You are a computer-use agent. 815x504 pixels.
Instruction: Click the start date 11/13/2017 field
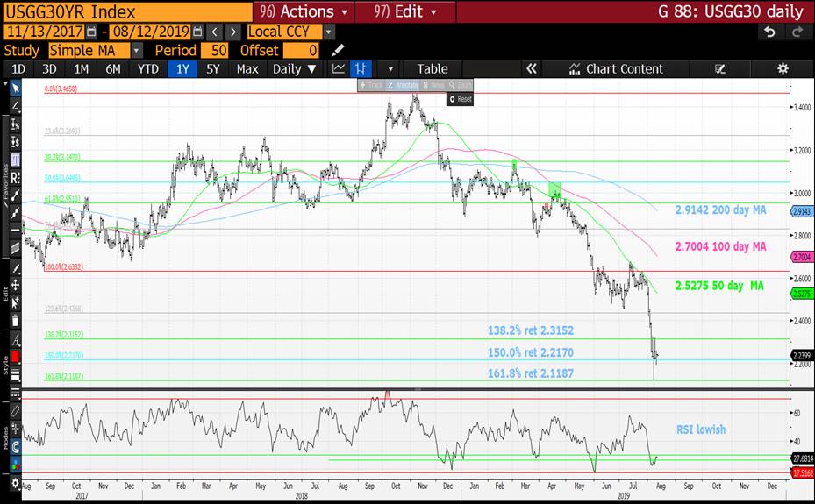pyautogui.click(x=44, y=32)
